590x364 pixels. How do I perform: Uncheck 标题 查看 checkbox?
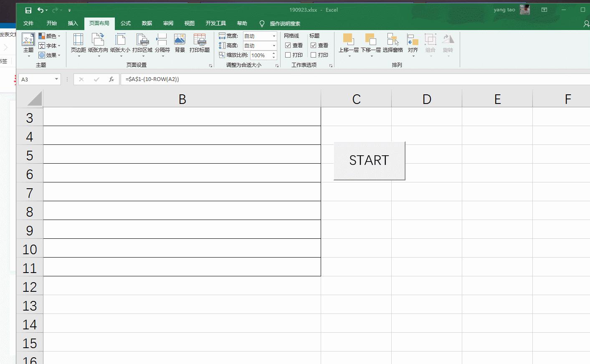pos(313,45)
